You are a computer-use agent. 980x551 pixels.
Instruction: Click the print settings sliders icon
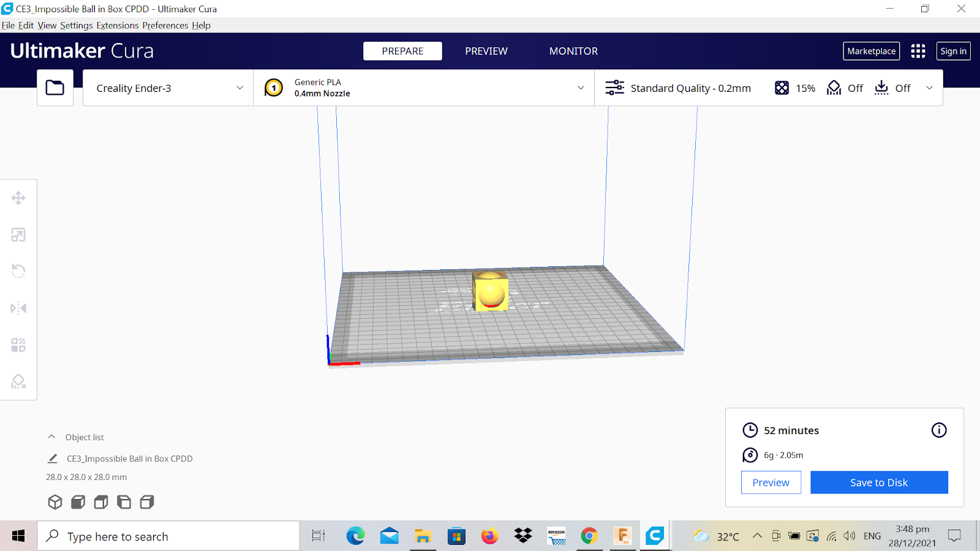615,88
